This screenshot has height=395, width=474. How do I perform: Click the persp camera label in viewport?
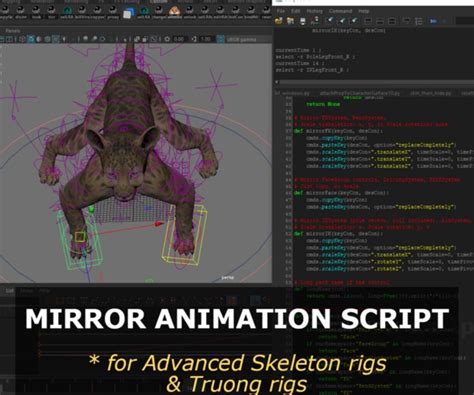(228, 277)
